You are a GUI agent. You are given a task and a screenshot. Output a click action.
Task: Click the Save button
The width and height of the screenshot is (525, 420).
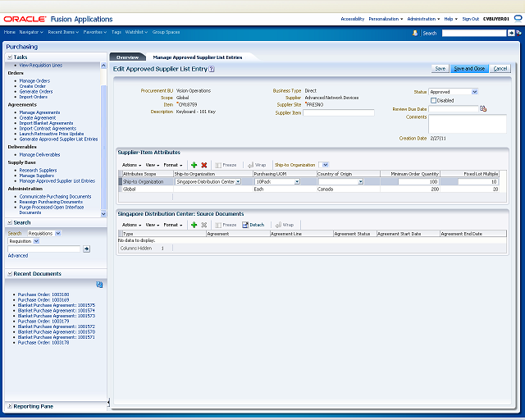pos(440,69)
